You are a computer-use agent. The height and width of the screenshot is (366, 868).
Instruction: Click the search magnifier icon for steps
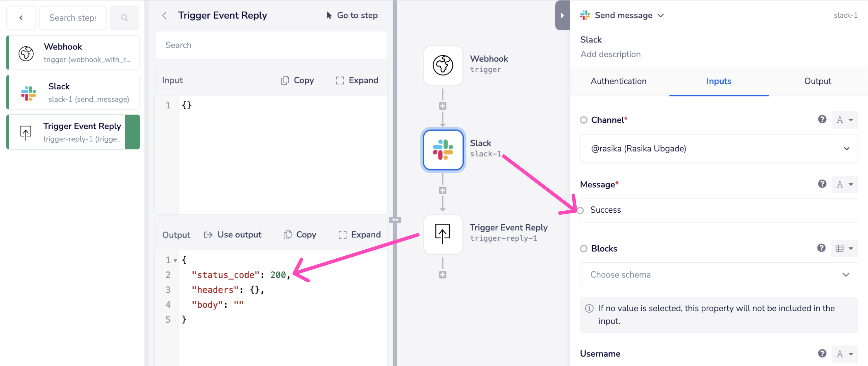124,18
